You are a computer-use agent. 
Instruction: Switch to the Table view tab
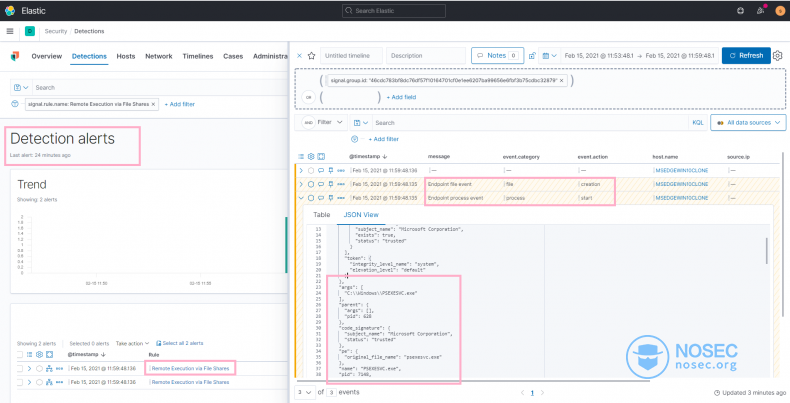pos(321,215)
